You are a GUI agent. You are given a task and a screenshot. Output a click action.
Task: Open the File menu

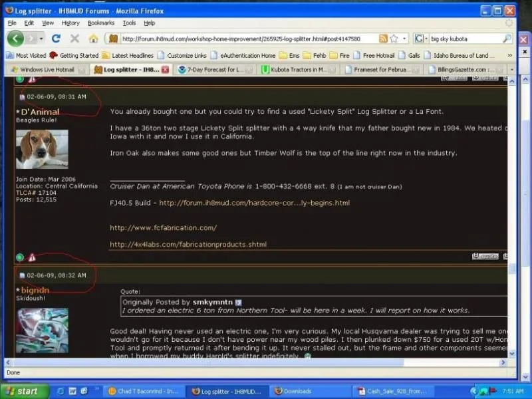tap(12, 23)
